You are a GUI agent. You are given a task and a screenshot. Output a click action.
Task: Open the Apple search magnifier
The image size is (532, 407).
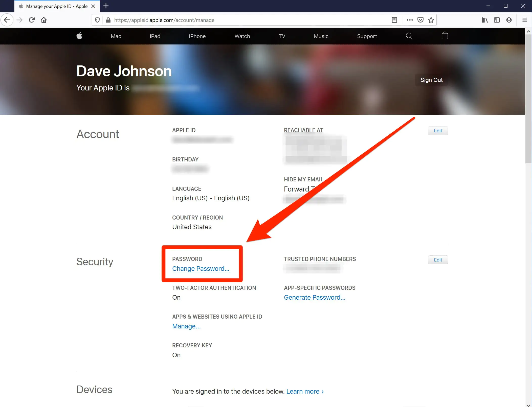click(x=409, y=36)
